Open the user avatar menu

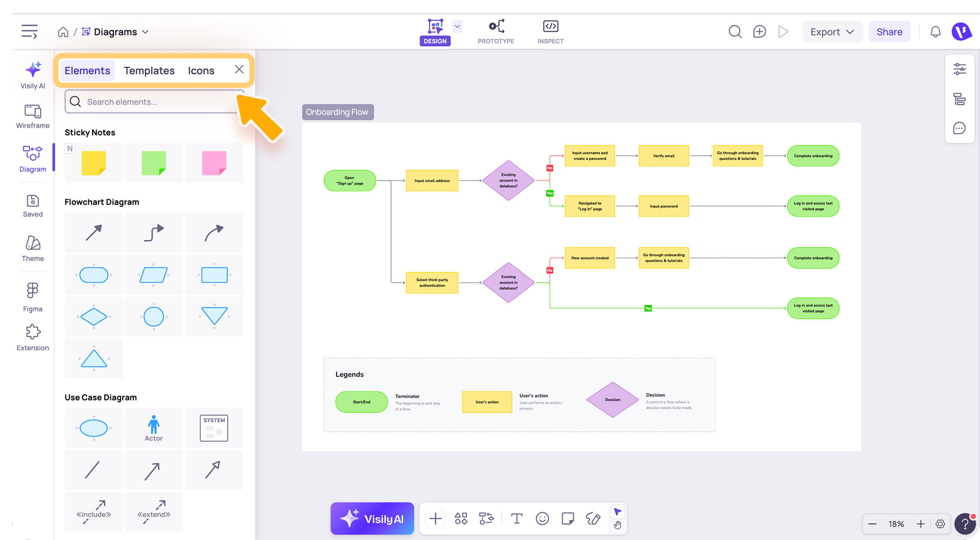click(962, 32)
